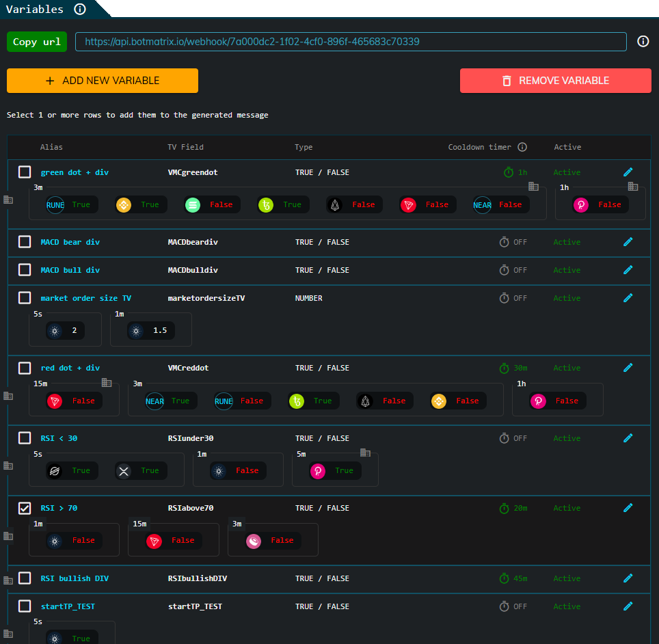
Task: Click the info icon beside the webhook URL
Action: (643, 42)
